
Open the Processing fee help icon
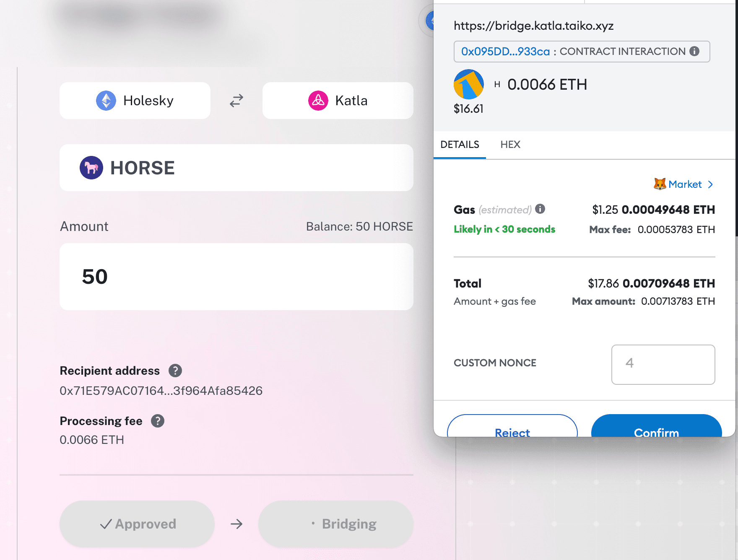coord(158,421)
